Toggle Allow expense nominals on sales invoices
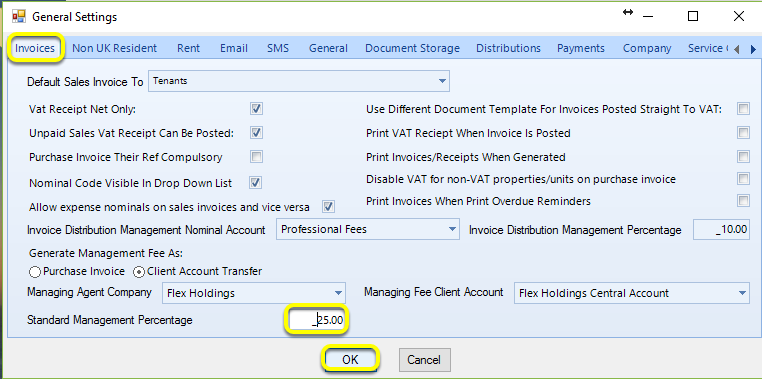 [329, 207]
